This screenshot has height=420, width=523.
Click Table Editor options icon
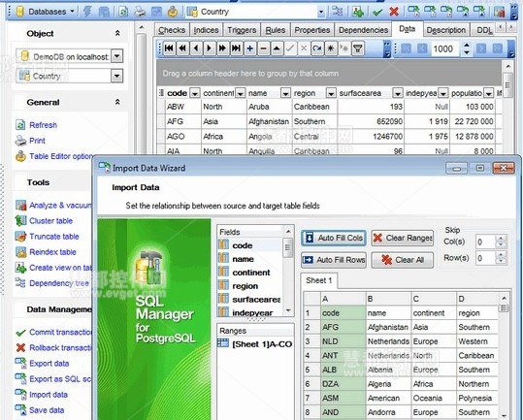(20, 156)
